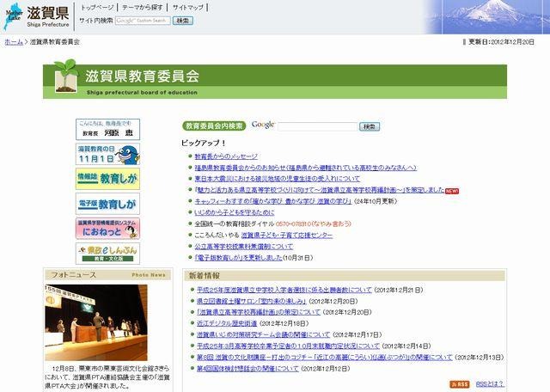
Task: Click the red NEW badge icon
Action: [452, 191]
